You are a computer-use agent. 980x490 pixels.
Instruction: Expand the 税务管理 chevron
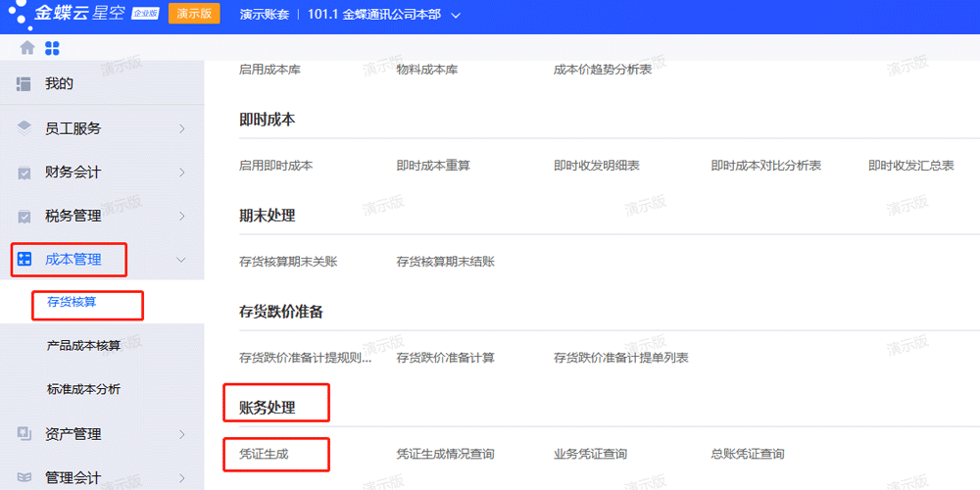coord(182,217)
